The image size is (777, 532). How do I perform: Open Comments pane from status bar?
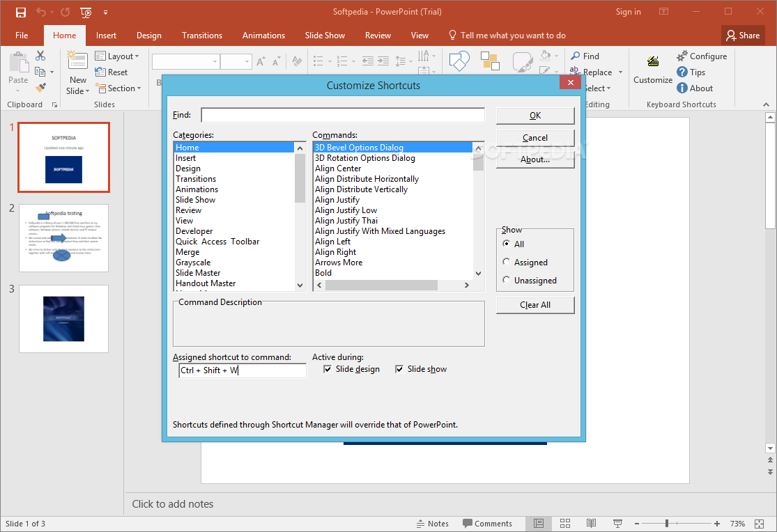488,524
